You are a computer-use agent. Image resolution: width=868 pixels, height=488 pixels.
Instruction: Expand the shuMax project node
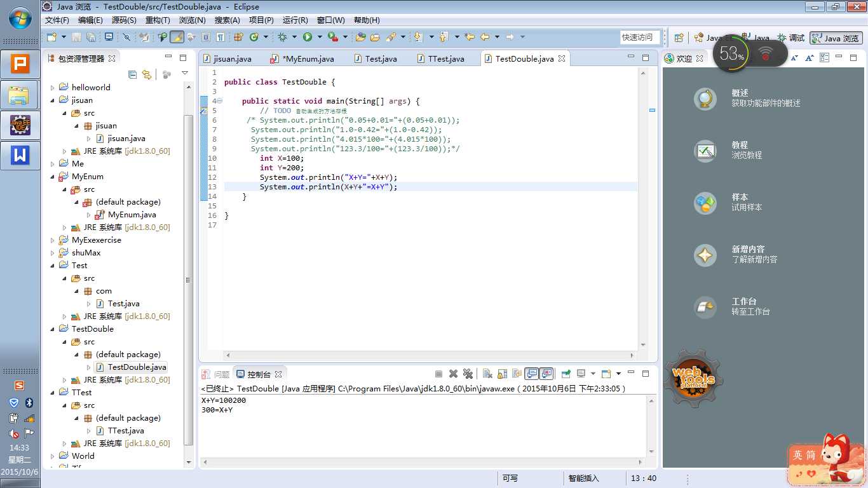[x=53, y=253]
